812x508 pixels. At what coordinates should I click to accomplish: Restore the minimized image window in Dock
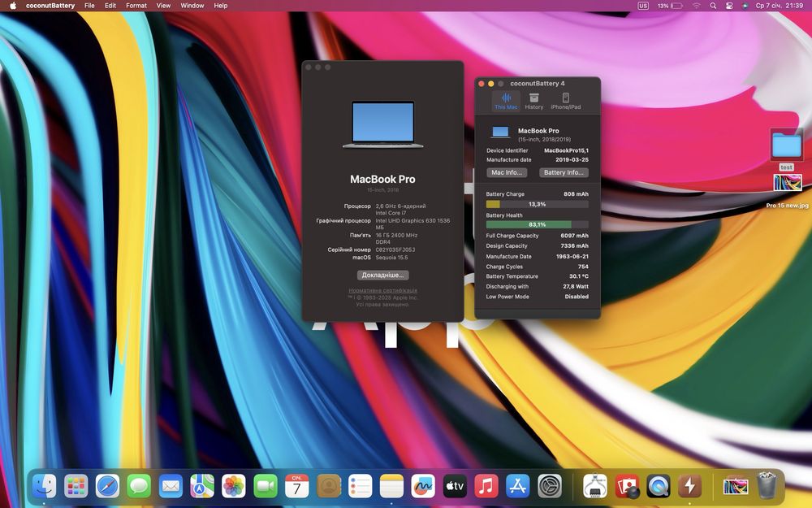tap(736, 486)
